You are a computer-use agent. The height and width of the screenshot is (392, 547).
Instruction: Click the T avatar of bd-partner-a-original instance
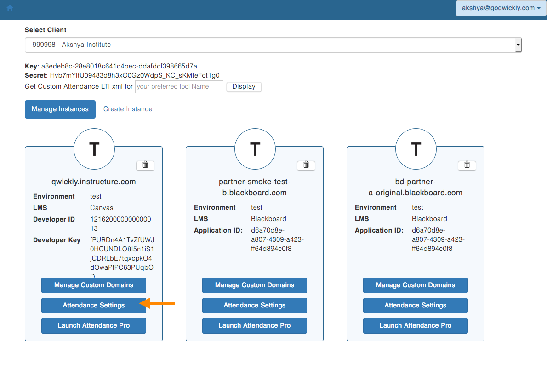pos(416,149)
